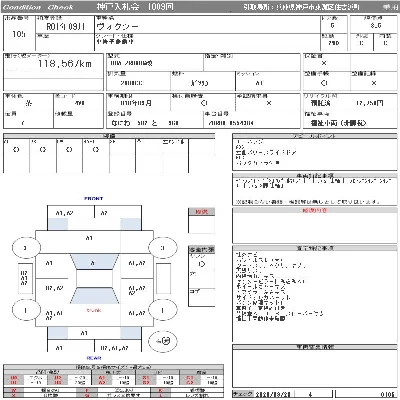
Task: Click the front-right tire circle on diagram
Action: pyautogui.click(x=163, y=248)
